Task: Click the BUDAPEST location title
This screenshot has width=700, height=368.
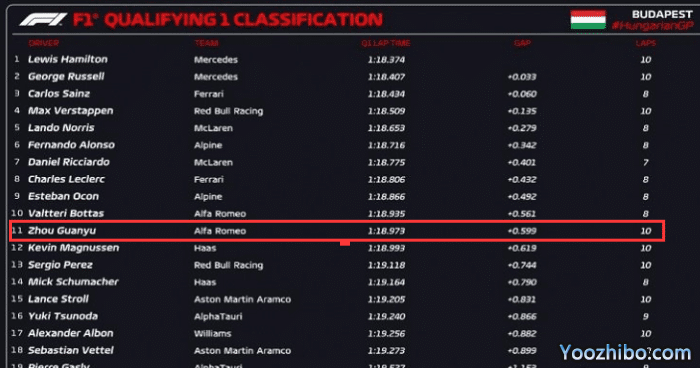Action: [662, 14]
